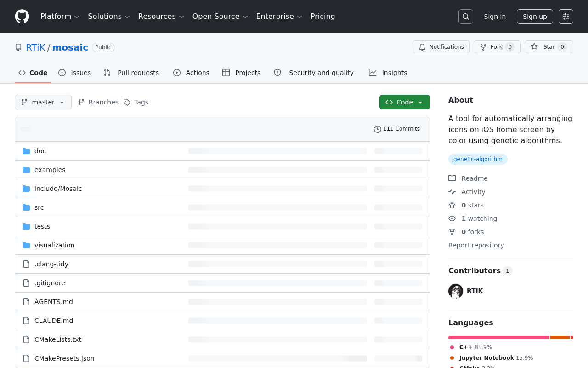Image resolution: width=588 pixels, height=368 pixels.
Task: Switch to the Issues tab
Action: pyautogui.click(x=75, y=73)
